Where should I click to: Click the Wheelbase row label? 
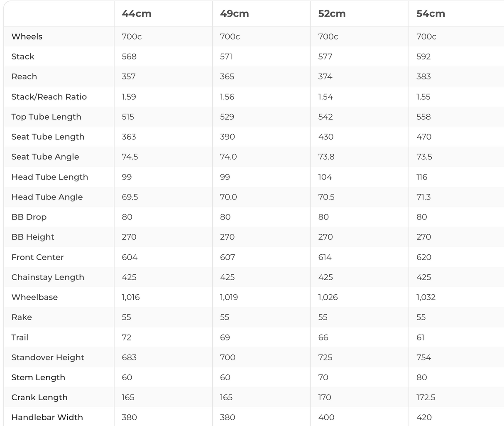[34, 297]
